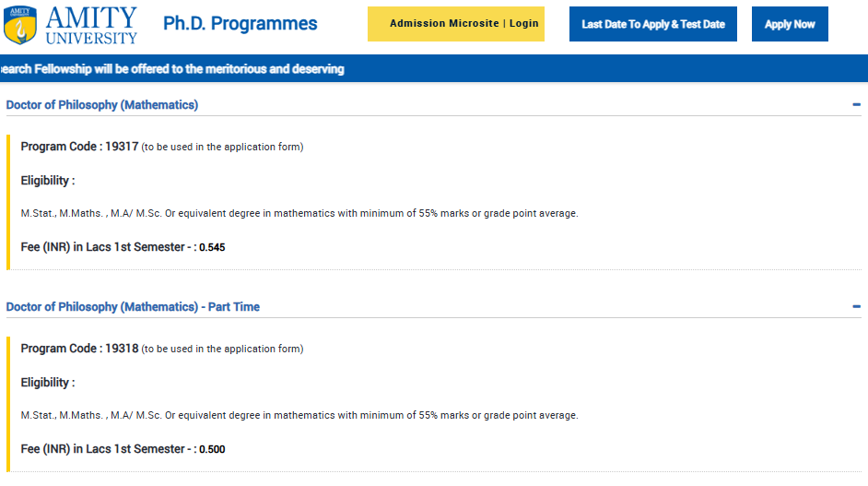Screen dimensions: 868x486
Task: Collapse the Doctor of Philosophy (Mathematics) section via minus icon
Action: tap(856, 105)
